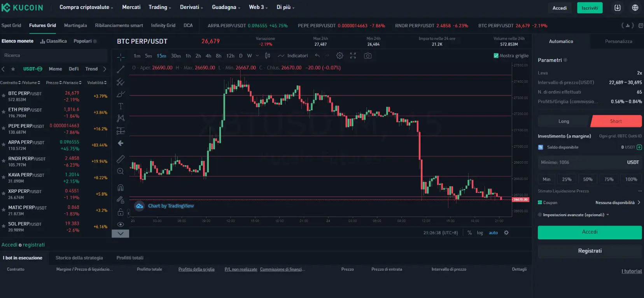The height and width of the screenshot is (298, 644).
Task: Expand the Guadagna dropdown menu
Action: (226, 7)
